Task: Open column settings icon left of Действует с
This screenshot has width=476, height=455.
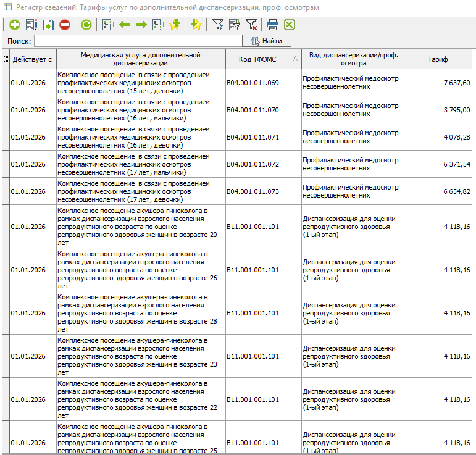Action: 6,59
